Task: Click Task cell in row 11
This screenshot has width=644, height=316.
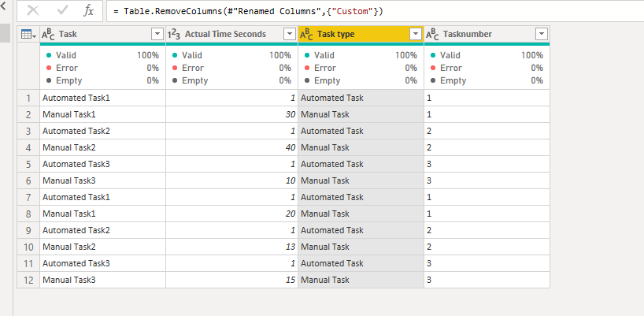Action: pos(102,263)
